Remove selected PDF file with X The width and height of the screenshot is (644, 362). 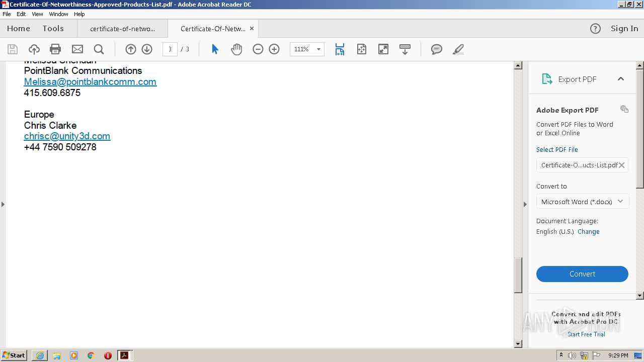[622, 165]
